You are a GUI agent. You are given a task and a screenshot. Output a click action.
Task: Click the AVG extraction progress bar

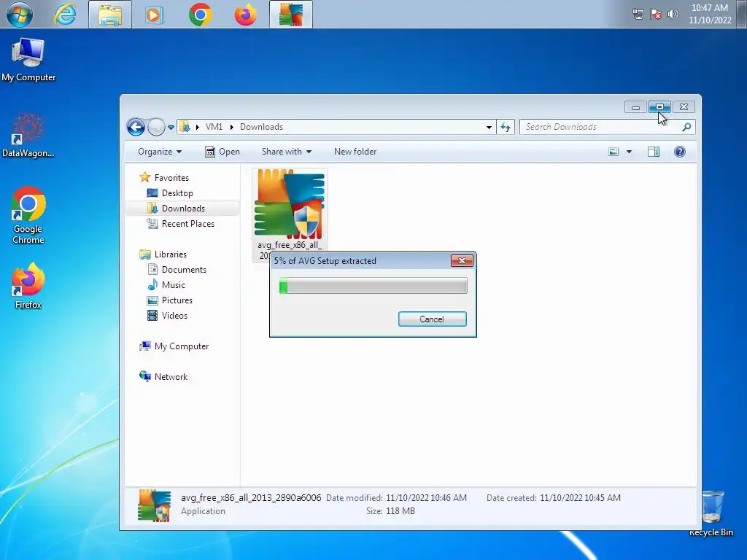(373, 286)
